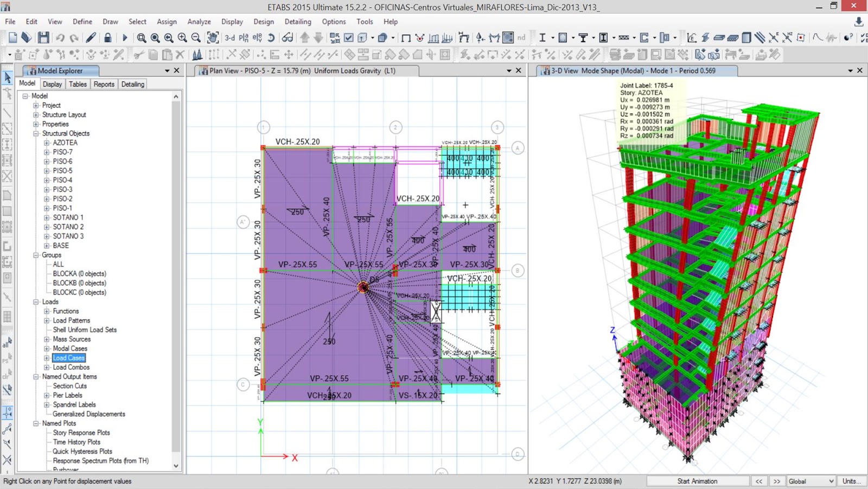Undo the last action
This screenshot has height=489, width=868.
pos(61,37)
